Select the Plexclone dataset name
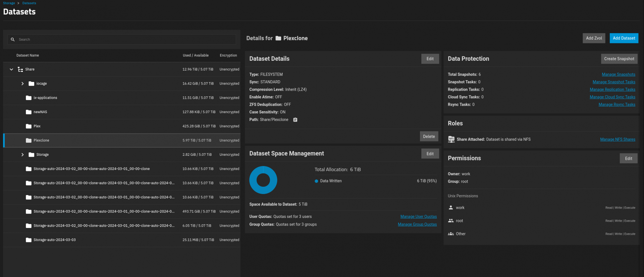 coord(41,140)
